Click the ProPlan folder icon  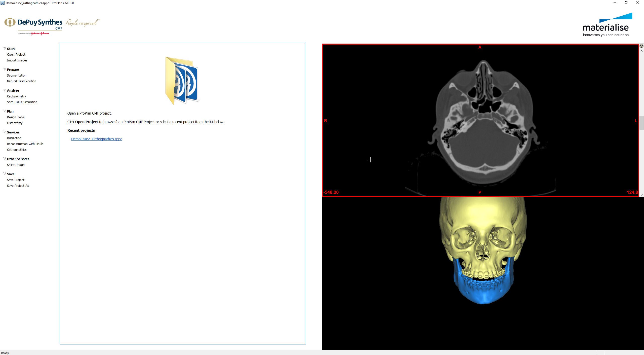[182, 80]
